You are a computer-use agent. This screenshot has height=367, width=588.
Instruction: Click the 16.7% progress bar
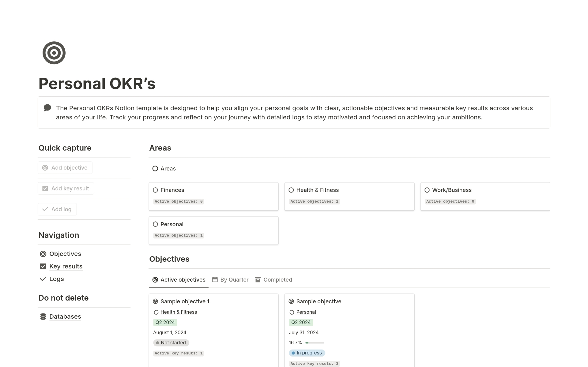(315, 343)
